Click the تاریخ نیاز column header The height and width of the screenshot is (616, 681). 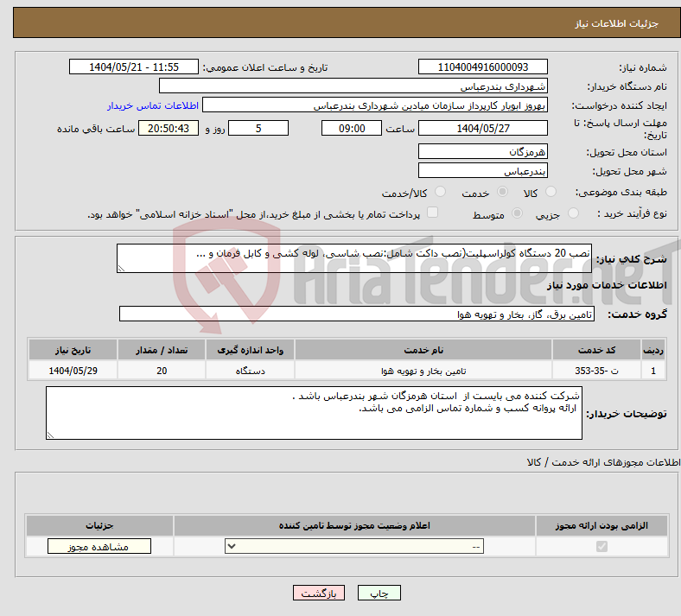73,350
